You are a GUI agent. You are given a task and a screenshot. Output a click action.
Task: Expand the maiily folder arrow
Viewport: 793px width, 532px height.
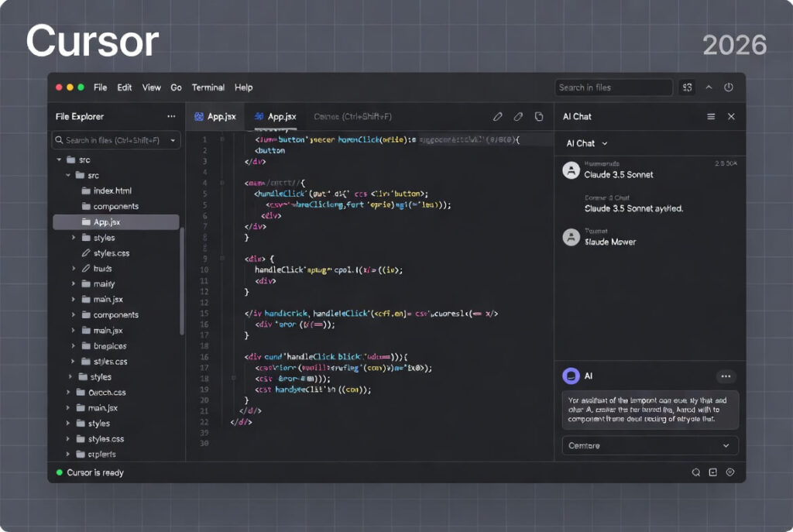[74, 283]
